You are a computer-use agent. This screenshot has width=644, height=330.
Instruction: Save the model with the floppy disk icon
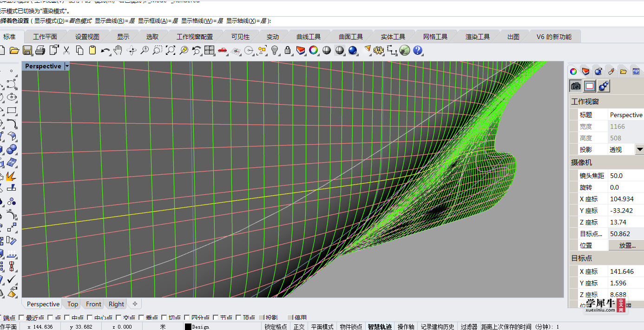coord(27,50)
